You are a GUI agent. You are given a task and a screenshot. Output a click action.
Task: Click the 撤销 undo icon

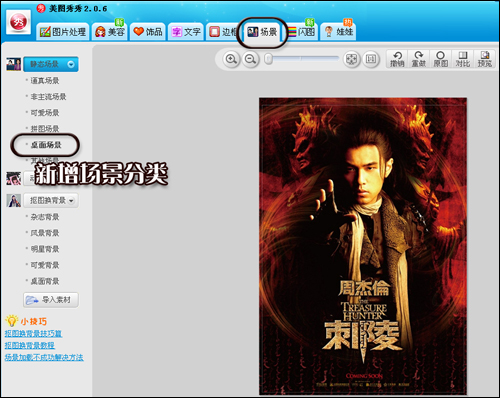[397, 59]
